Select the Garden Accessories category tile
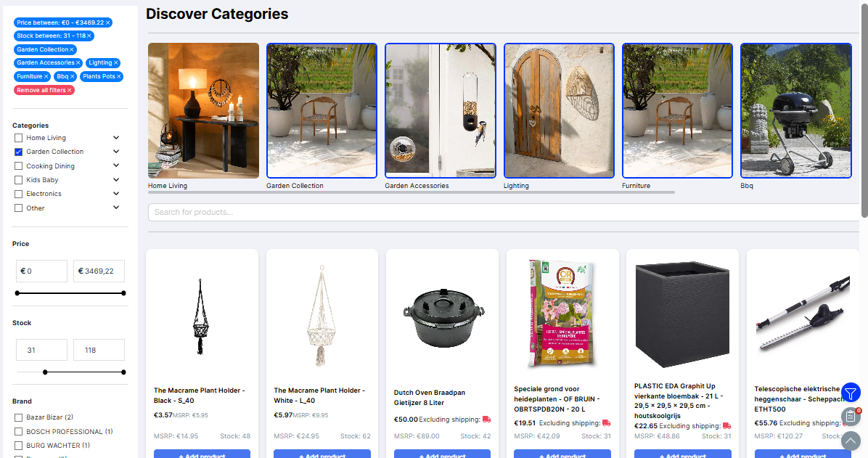Image resolution: width=868 pixels, height=458 pixels. coord(440,111)
